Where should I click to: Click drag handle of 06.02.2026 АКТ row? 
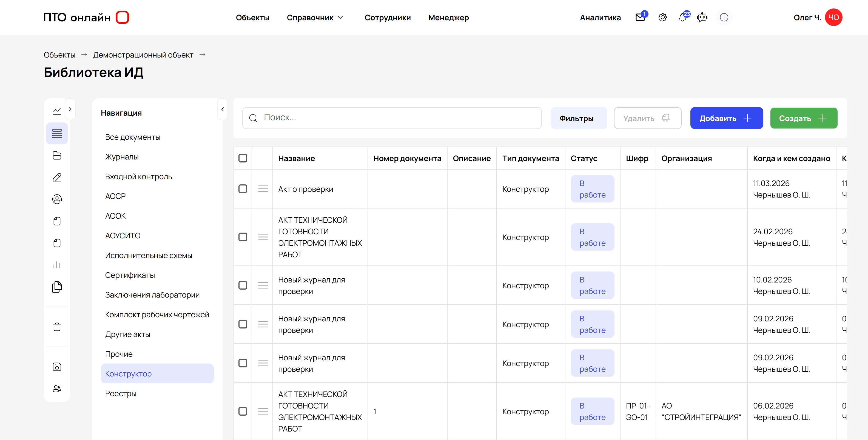(263, 411)
